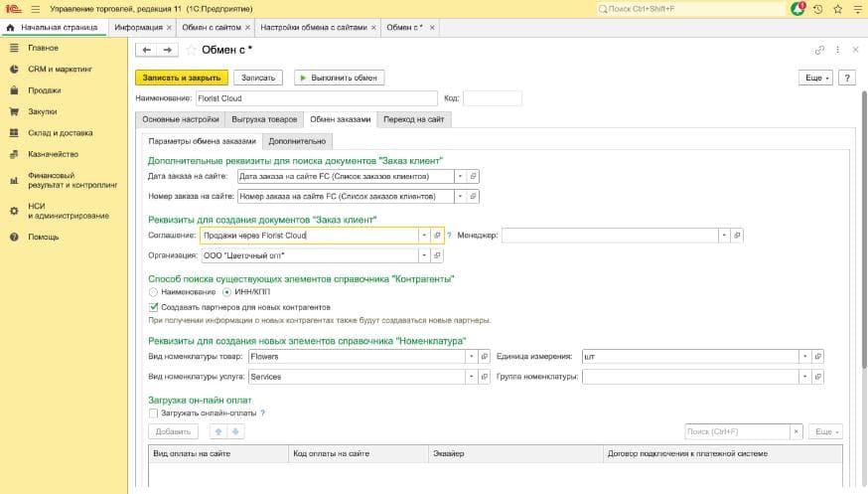
Task: Open Казначейство section
Action: (x=54, y=154)
